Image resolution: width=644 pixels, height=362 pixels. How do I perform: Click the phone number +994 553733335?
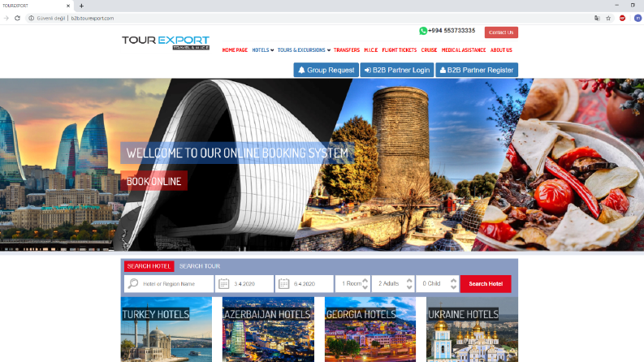click(x=452, y=31)
